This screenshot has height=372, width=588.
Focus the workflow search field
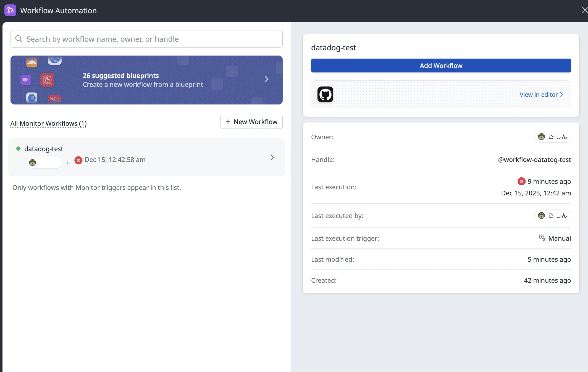point(146,39)
